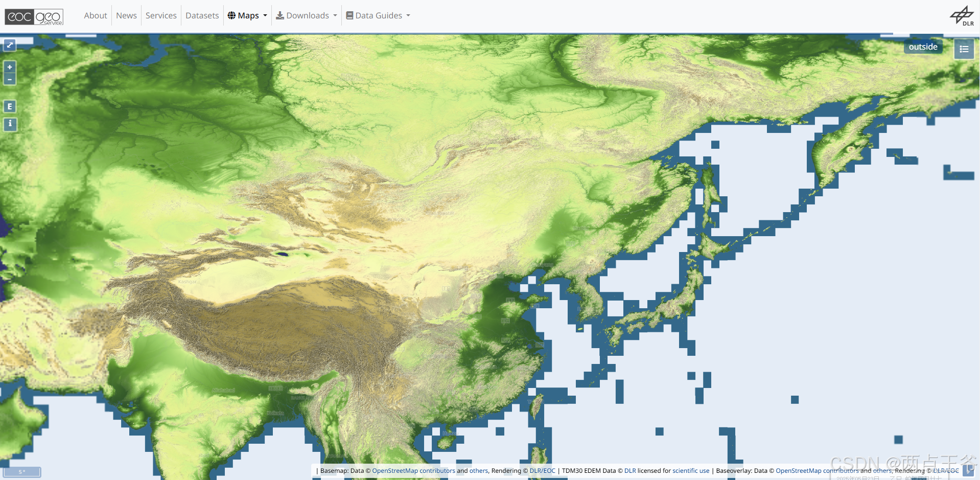The height and width of the screenshot is (480, 980).
Task: Open the map info (i) button
Action: pyautogui.click(x=10, y=124)
